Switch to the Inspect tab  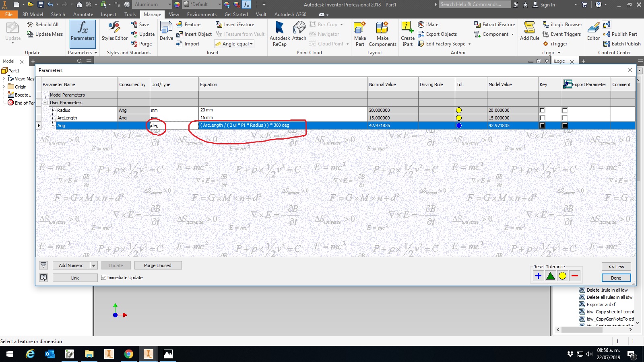[108, 14]
